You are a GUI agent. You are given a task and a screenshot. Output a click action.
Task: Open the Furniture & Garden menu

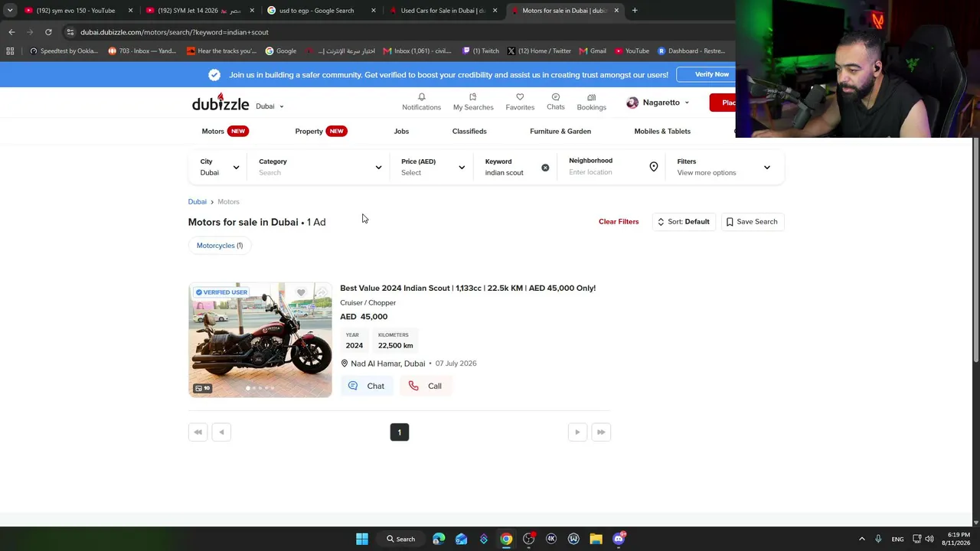(x=560, y=132)
